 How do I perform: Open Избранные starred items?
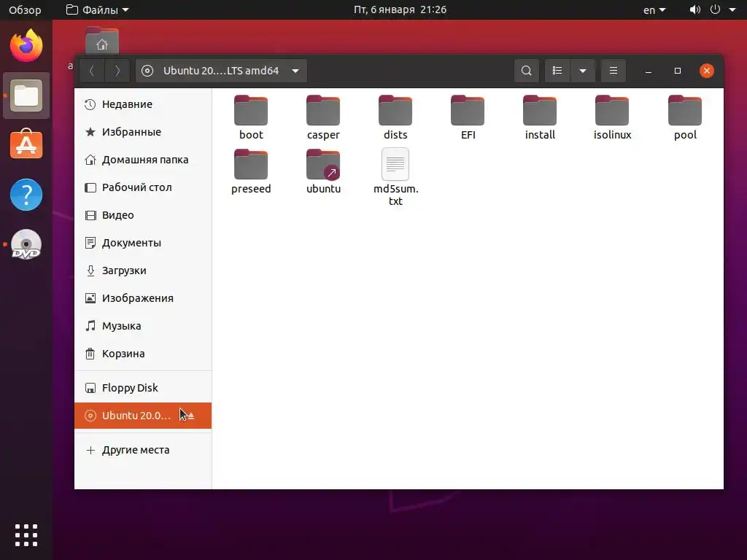(x=143, y=132)
